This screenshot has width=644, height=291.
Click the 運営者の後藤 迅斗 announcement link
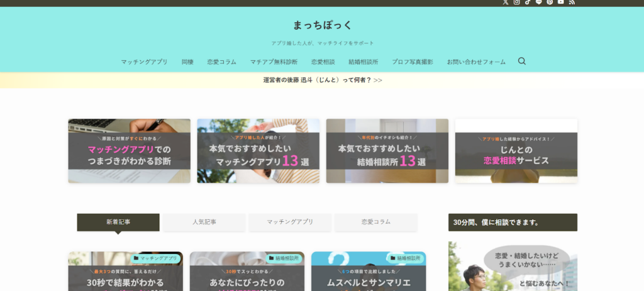coord(322,80)
